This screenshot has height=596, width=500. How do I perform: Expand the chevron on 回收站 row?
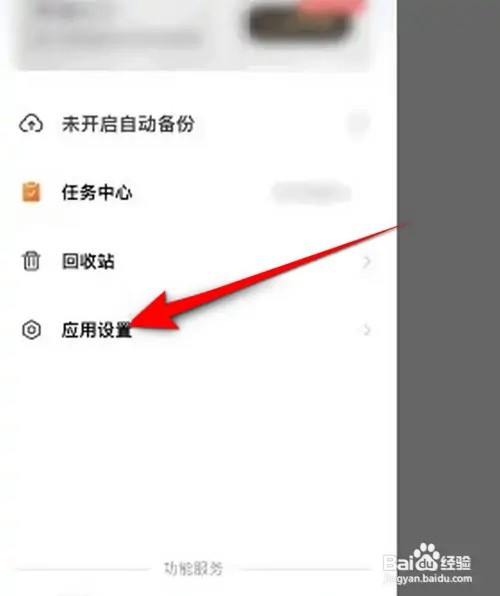pos(367,262)
